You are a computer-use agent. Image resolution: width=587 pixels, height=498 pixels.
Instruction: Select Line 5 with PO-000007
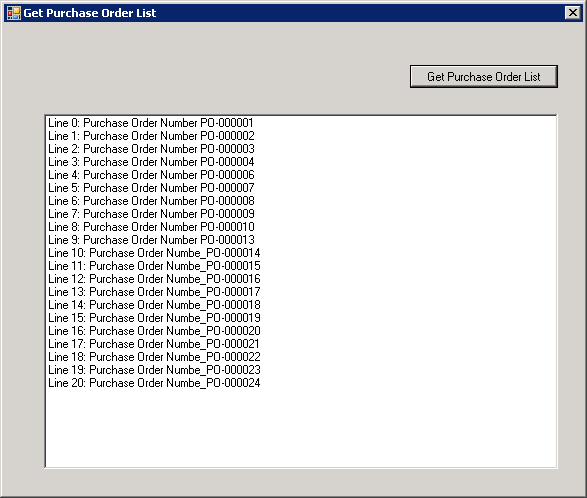[x=151, y=188]
